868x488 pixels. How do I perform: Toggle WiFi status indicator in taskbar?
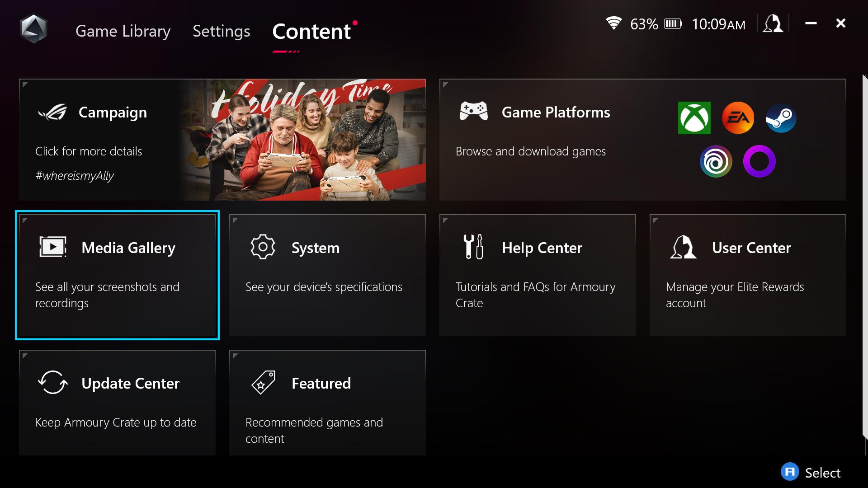tap(613, 24)
